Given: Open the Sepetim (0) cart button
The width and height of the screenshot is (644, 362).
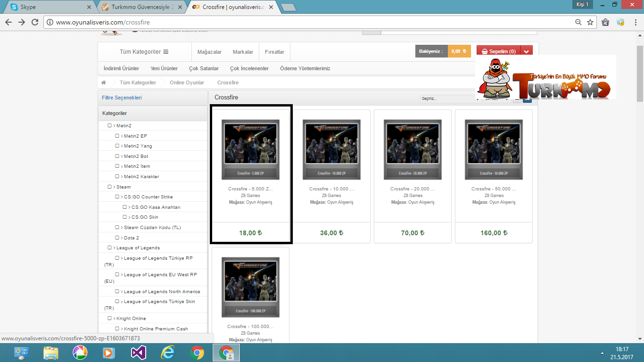Looking at the screenshot, I should [499, 51].
